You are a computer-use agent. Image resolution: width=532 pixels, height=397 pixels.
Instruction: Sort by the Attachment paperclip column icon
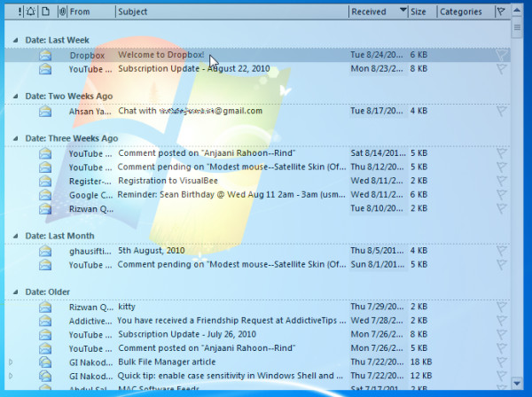point(62,12)
